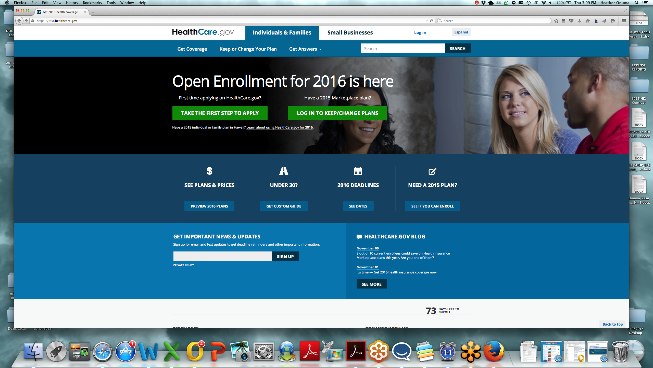Viewport: 653px width, 368px height.
Task: Switch to Small Businesses tab
Action: (x=350, y=32)
